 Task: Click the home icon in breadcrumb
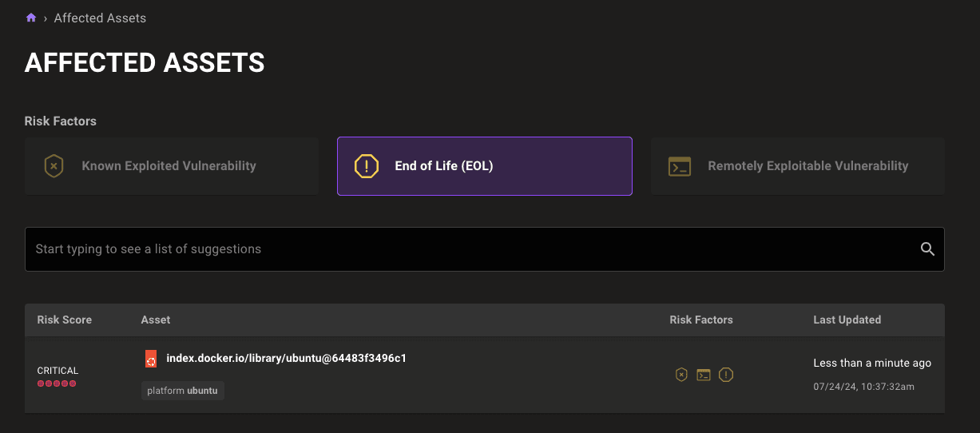31,18
